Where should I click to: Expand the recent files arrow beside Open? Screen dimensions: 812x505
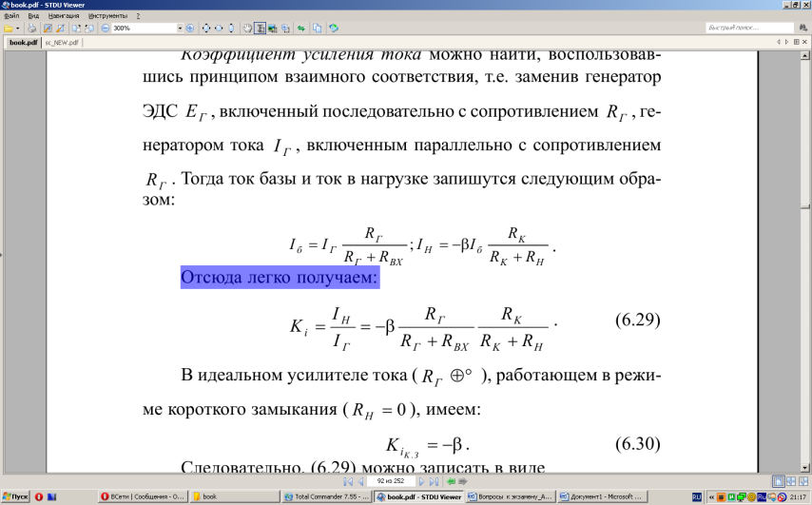click(x=18, y=29)
